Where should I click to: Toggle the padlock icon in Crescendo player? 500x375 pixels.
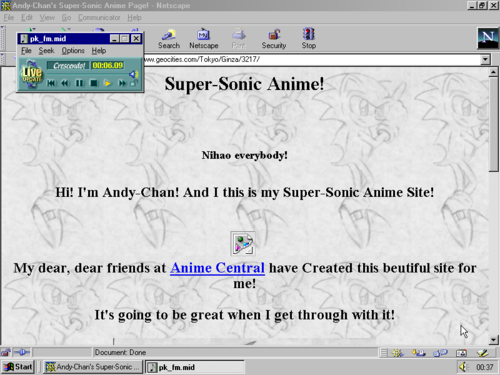[134, 83]
